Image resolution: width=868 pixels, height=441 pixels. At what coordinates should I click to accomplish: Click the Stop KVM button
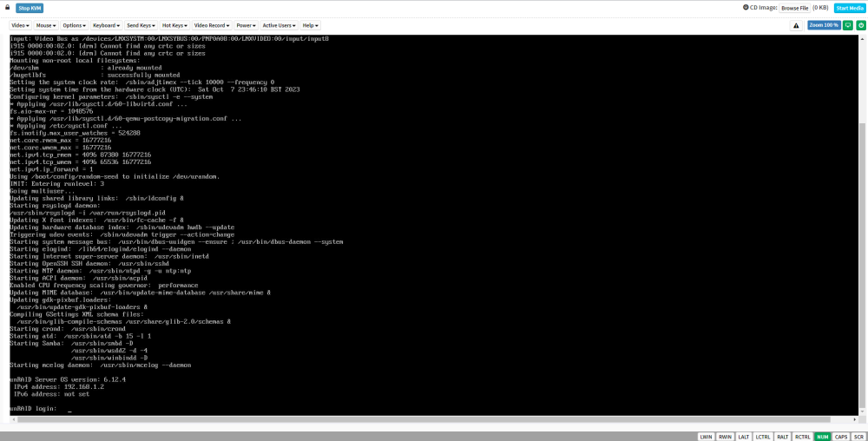[30, 8]
